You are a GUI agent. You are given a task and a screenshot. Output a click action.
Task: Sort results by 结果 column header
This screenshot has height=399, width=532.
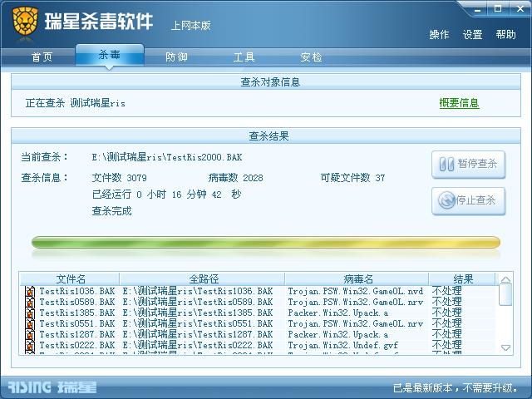(463, 279)
